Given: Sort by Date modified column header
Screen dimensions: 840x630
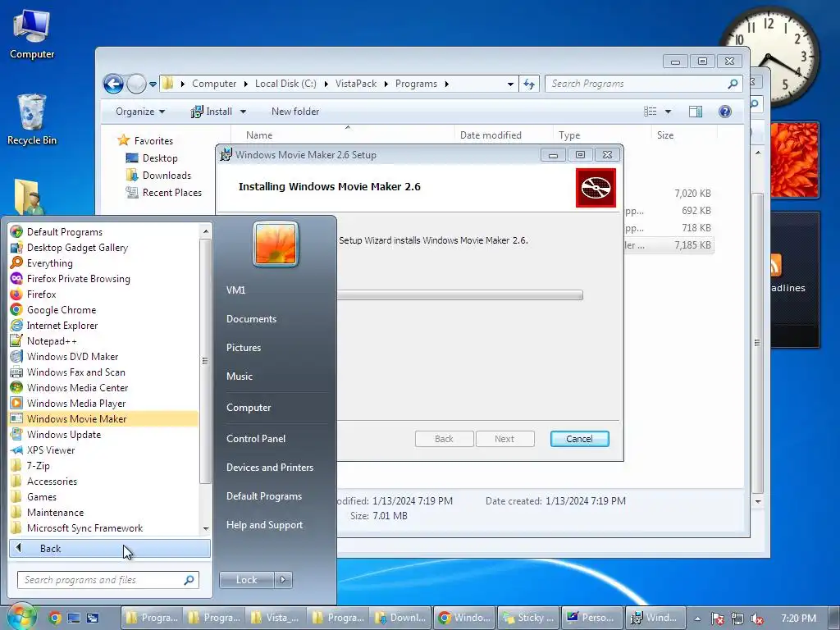Looking at the screenshot, I should [491, 135].
